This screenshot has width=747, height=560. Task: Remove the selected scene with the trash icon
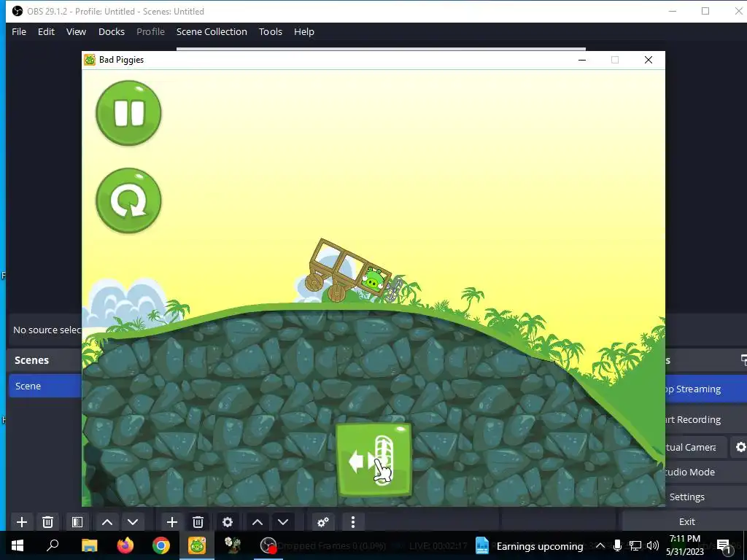47,522
